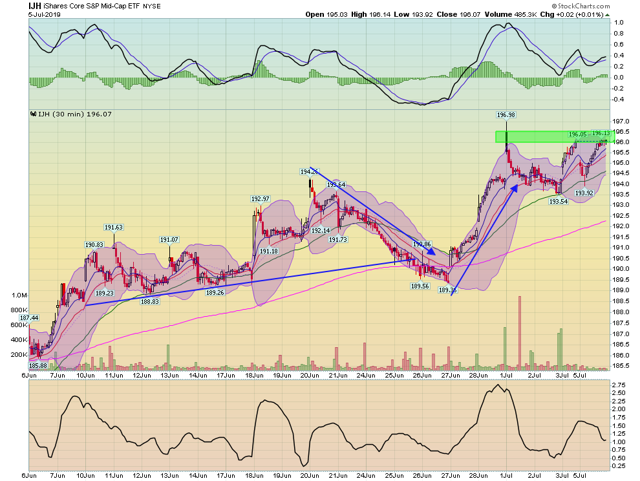Click the 191.18 price label
This screenshot has height=481, width=640.
(269, 251)
